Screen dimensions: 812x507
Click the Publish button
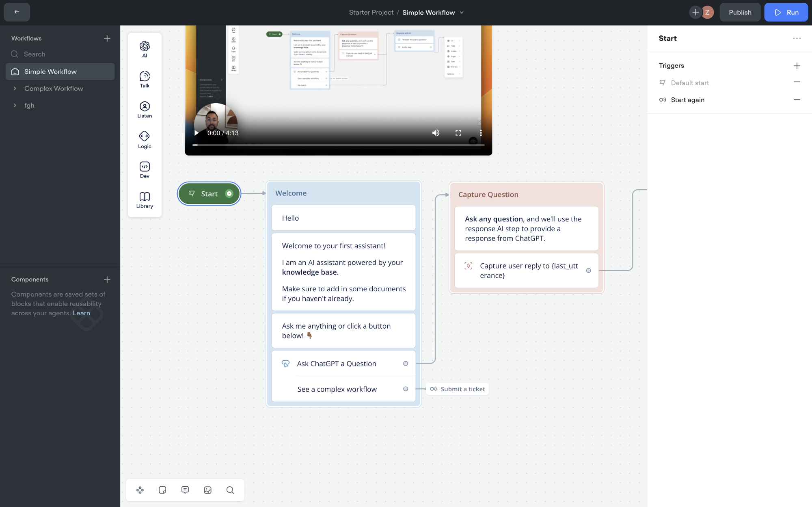pos(740,12)
